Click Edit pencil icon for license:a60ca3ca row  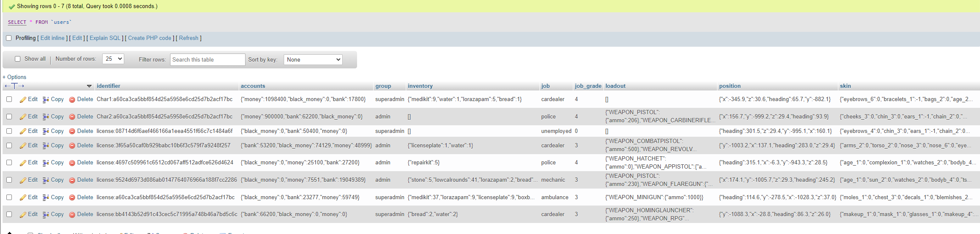(23, 197)
